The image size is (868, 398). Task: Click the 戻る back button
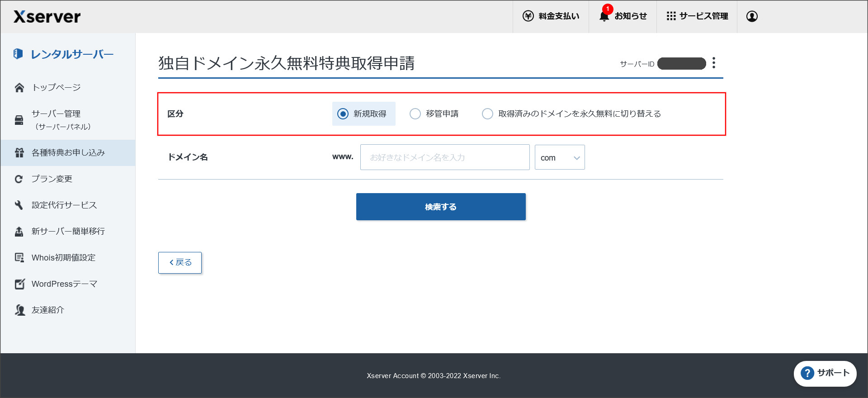pos(180,263)
